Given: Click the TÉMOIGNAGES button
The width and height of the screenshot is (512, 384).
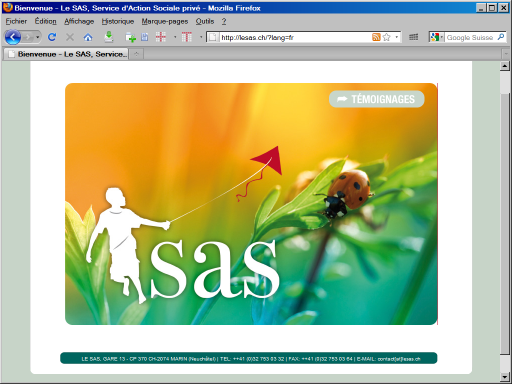Looking at the screenshot, I should click(x=377, y=99).
